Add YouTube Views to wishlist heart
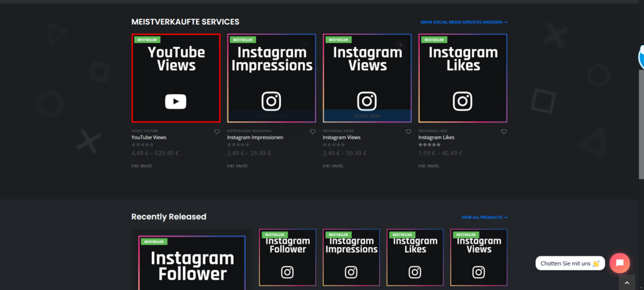 point(217,132)
